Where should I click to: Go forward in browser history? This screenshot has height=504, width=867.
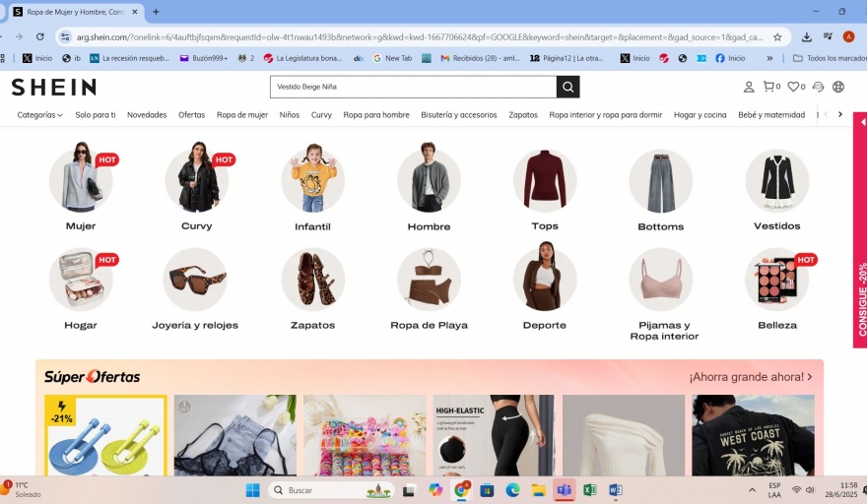[19, 36]
